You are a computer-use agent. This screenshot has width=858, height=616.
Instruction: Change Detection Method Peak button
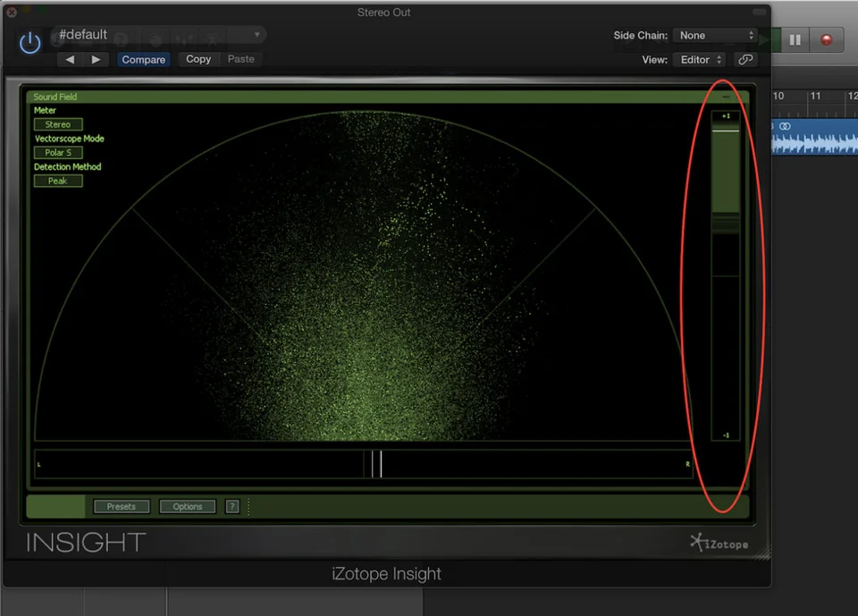[58, 181]
